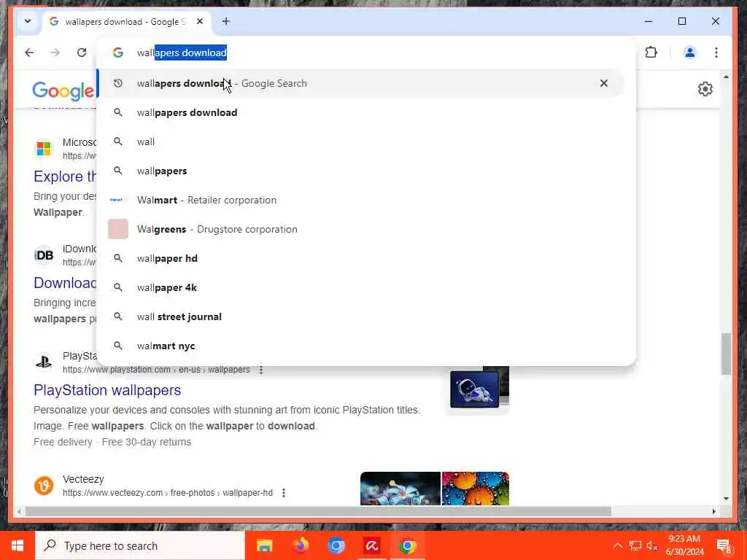Open the clock showing 9:23 AM
Image resolution: width=747 pixels, height=560 pixels.
(x=684, y=545)
